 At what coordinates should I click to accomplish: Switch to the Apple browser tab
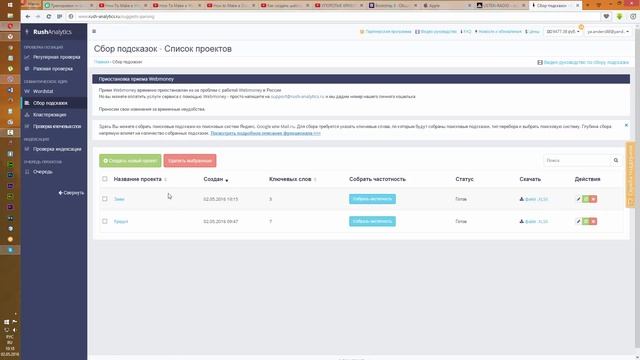click(446, 6)
